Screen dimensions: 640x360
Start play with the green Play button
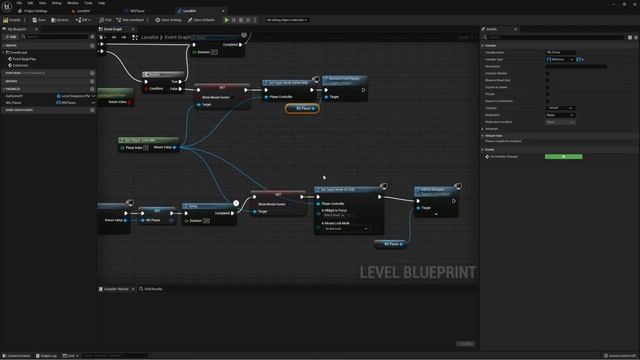pyautogui.click(x=227, y=20)
